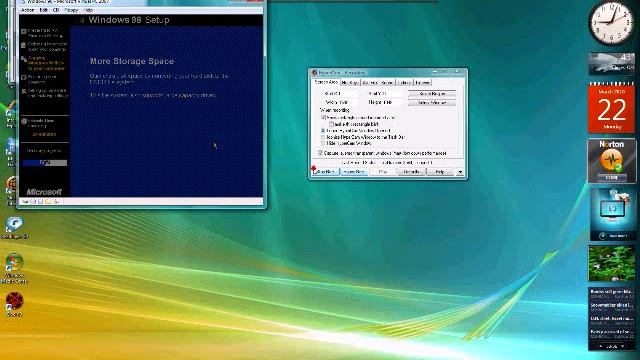
Task: Toggle Make this rectangle blink checkbox
Action: (x=331, y=124)
